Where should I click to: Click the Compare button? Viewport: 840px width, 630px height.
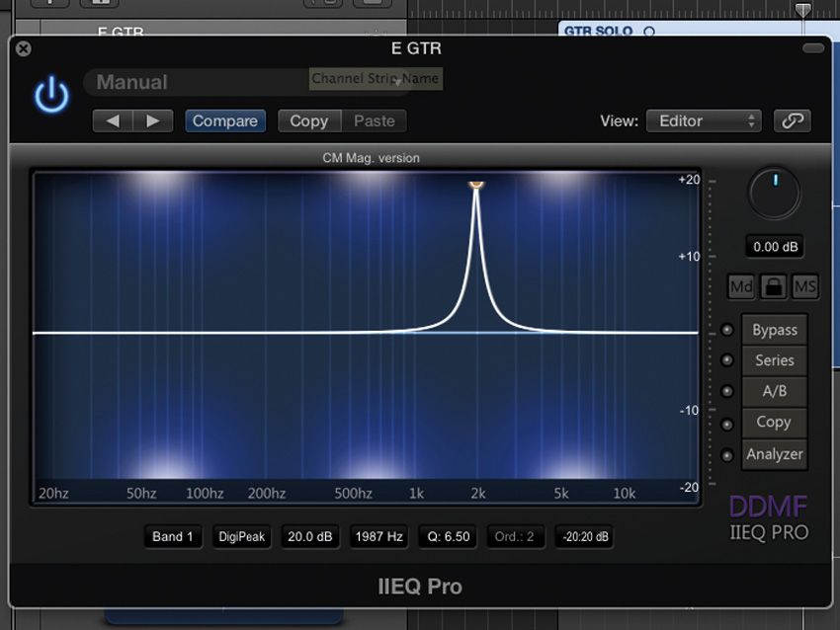point(224,120)
